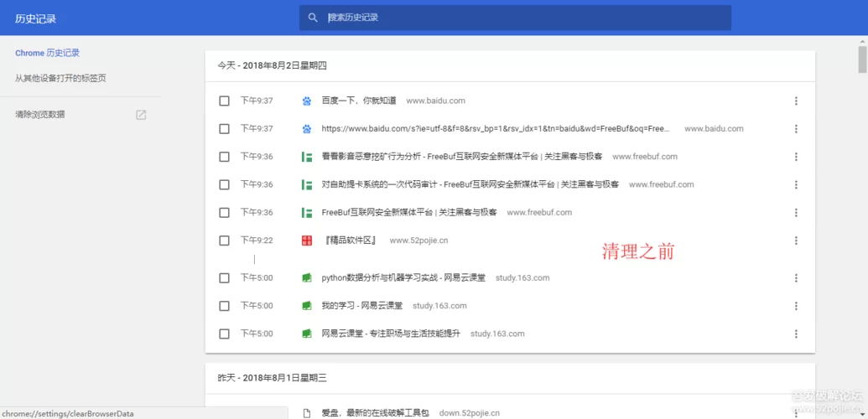Click 昨天 - 2018年8月1日星期三 date header
The image size is (868, 419).
click(273, 378)
